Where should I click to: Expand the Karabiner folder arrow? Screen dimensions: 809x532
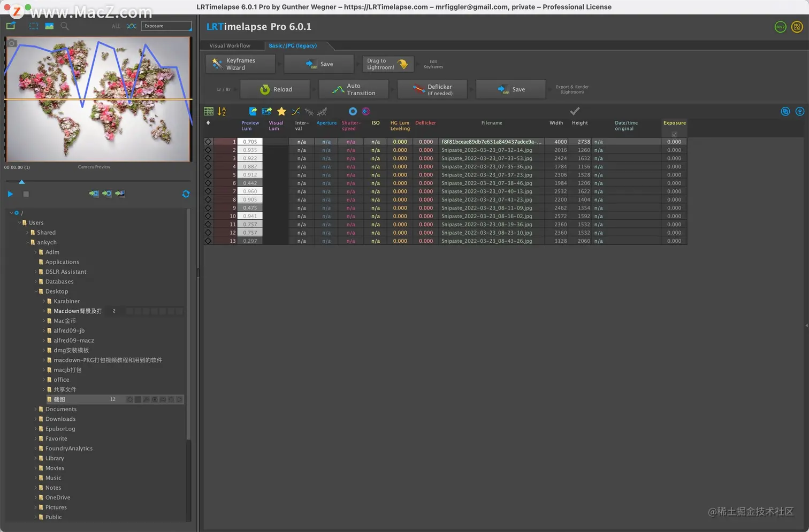[44, 301]
